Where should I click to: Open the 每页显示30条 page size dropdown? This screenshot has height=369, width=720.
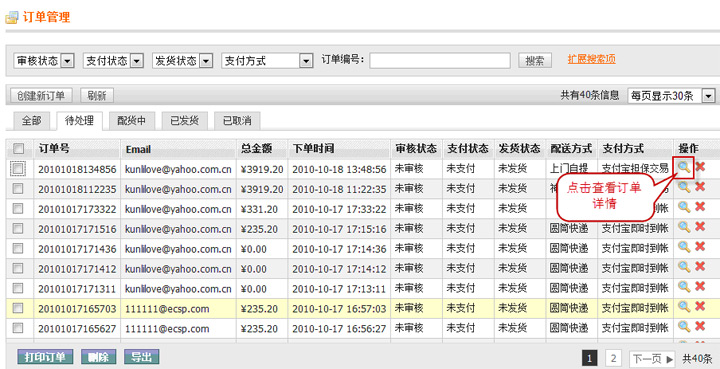pos(672,96)
